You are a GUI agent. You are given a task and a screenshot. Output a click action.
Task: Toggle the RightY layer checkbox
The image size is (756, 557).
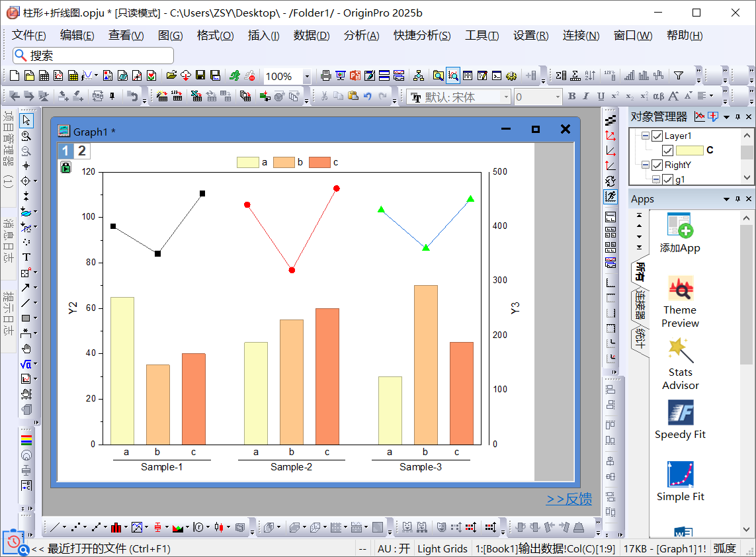pos(657,165)
